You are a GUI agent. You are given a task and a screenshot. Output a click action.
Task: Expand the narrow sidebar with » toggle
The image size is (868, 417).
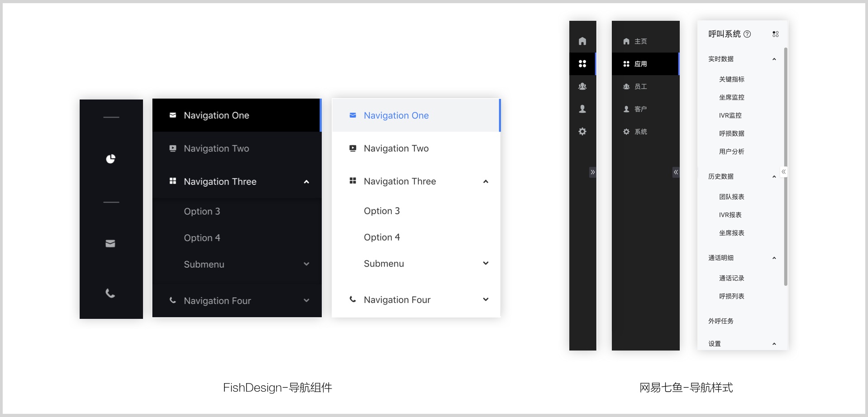click(592, 172)
